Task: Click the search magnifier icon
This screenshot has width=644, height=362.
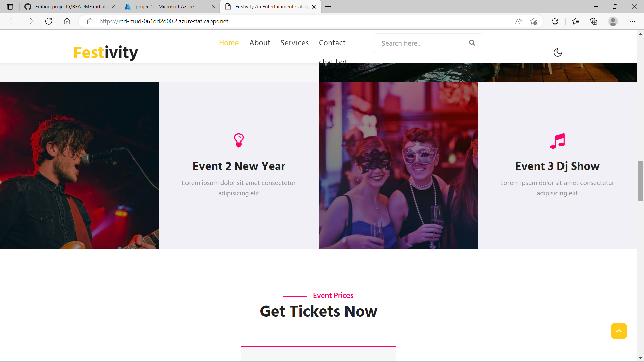Action: [472, 43]
